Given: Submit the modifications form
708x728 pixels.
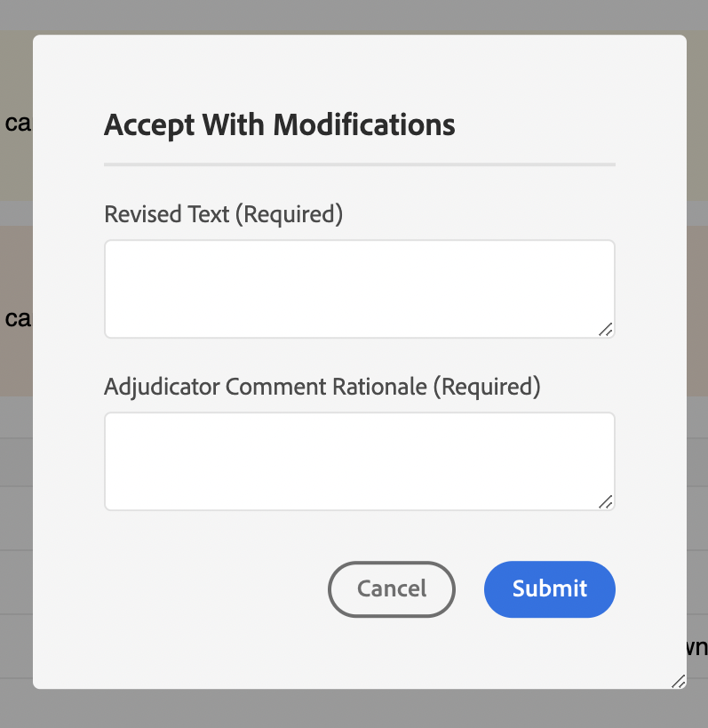Looking at the screenshot, I should [549, 588].
